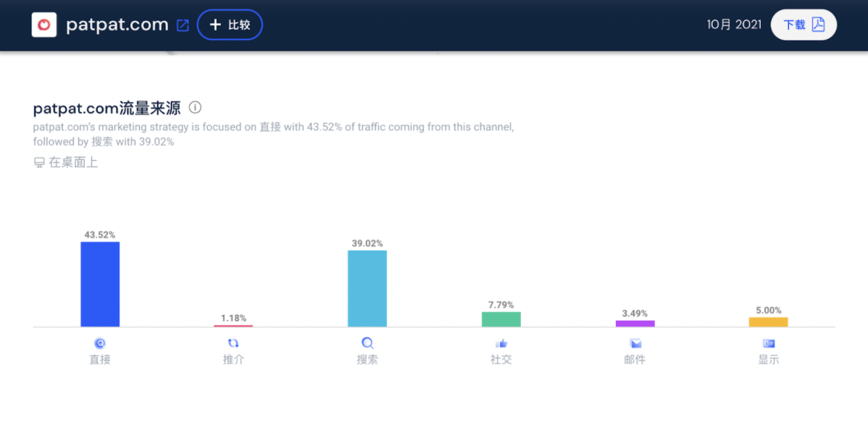
Task: Click the 社交 thumbs-up icon
Action: click(501, 343)
